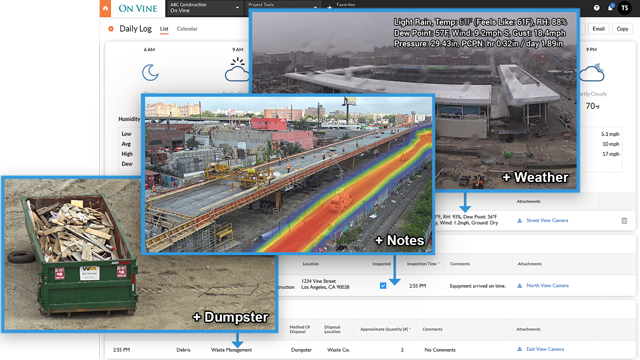Viewport: 640px width, 360px height.
Task: Open the TS user avatar menu
Action: (x=624, y=8)
